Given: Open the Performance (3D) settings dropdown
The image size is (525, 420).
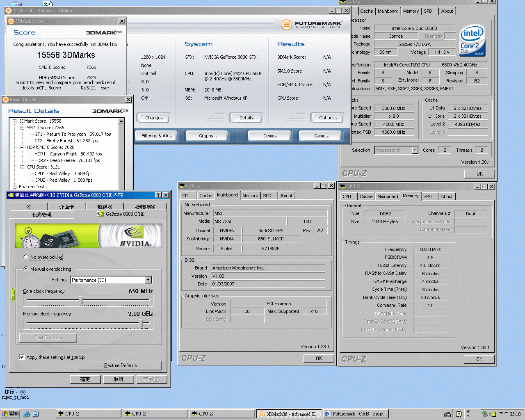Looking at the screenshot, I should click(148, 280).
